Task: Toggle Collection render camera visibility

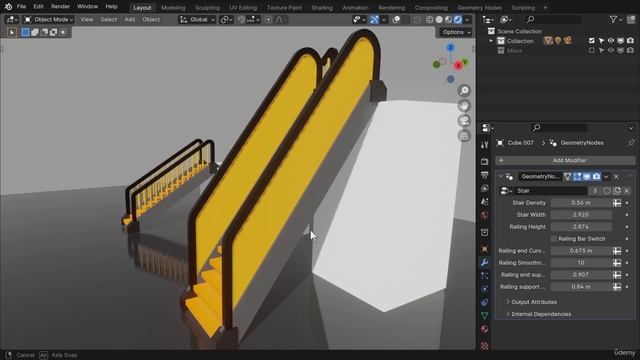Action: (x=631, y=41)
